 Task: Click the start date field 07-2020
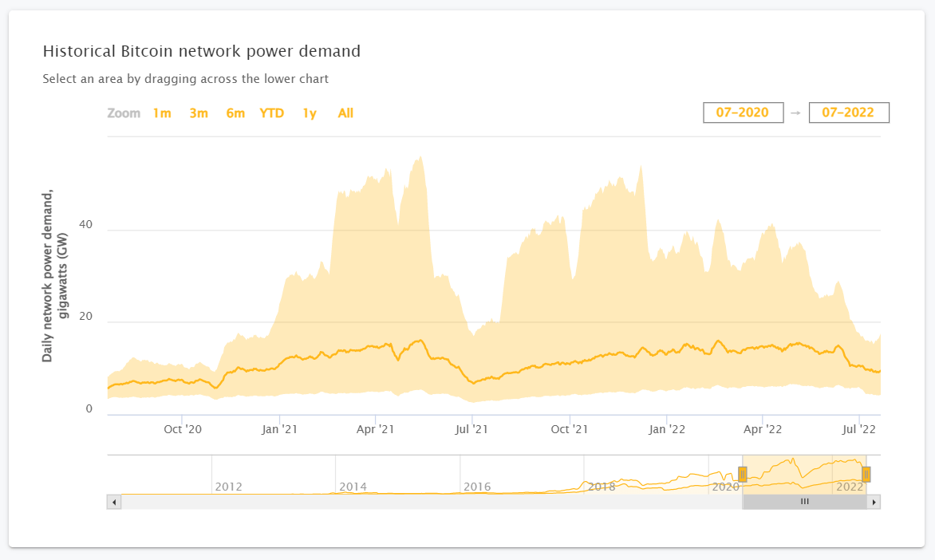point(742,112)
